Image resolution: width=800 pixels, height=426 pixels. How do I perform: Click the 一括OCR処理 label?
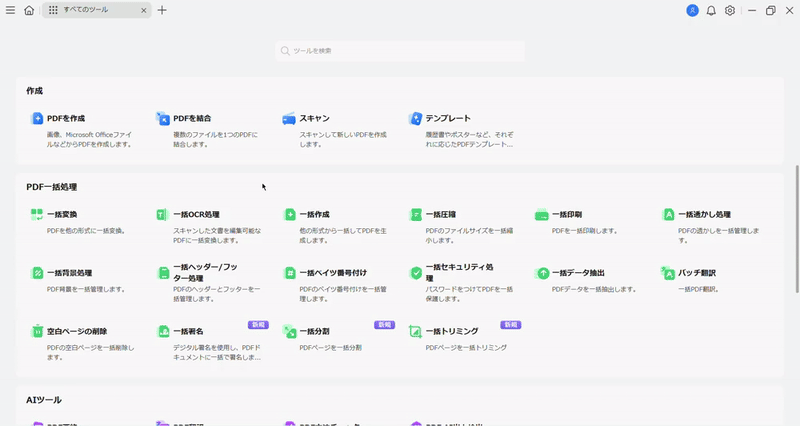click(196, 215)
